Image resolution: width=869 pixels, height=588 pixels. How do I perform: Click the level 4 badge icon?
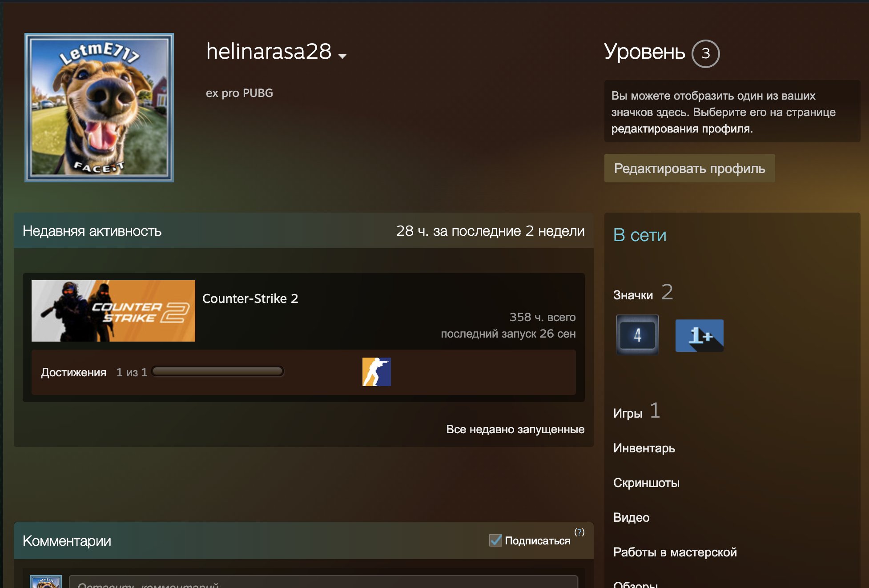pos(637,334)
